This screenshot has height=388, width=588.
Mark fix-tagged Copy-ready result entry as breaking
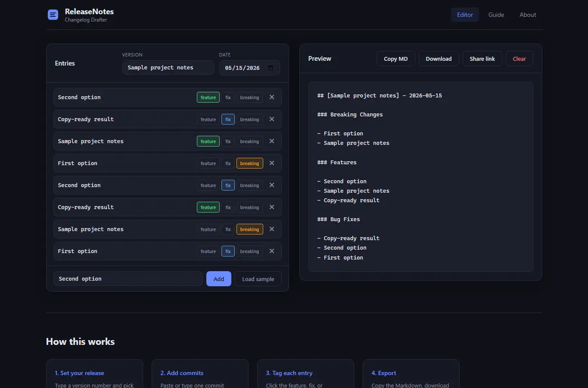click(x=249, y=119)
